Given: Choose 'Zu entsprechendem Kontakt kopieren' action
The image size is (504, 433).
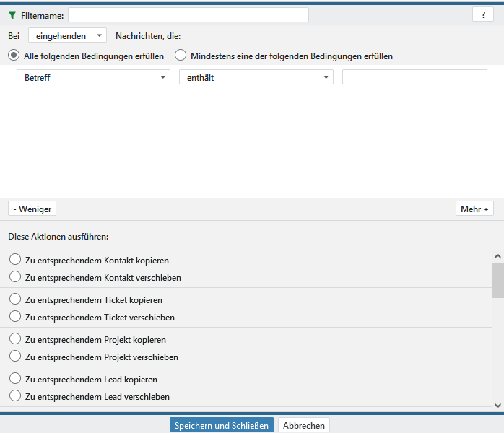Looking at the screenshot, I should coord(15,260).
